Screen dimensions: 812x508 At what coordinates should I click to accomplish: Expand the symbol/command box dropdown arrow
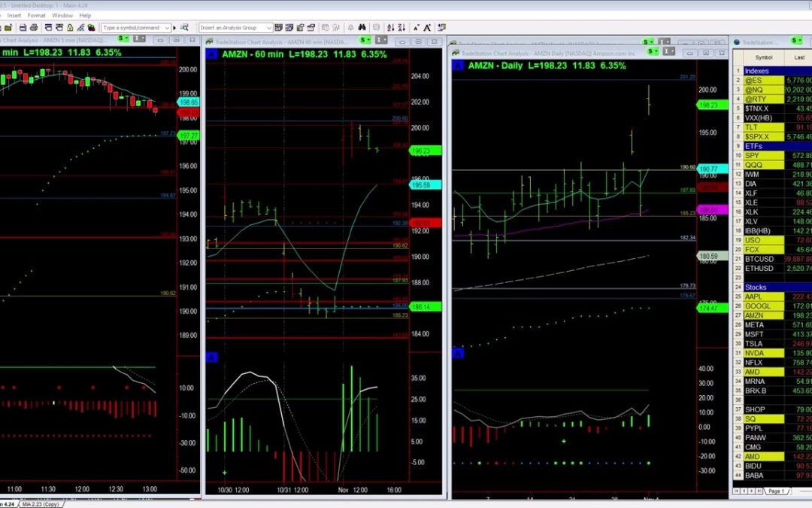(167, 28)
